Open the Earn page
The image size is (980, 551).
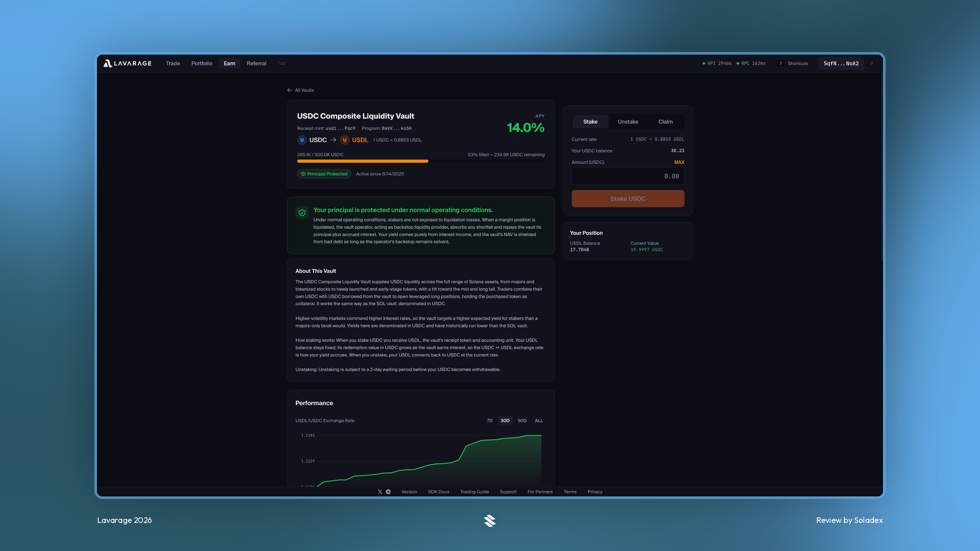pyautogui.click(x=229, y=63)
